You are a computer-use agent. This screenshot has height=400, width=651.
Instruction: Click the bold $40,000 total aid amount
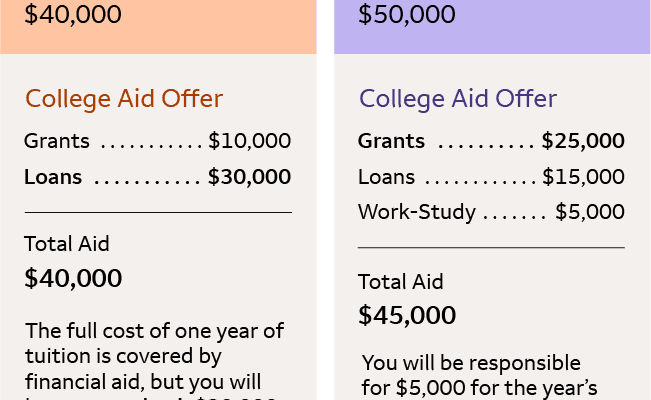point(73,278)
